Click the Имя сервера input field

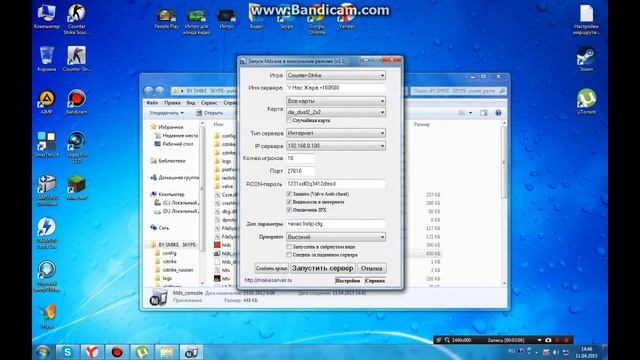[336, 88]
